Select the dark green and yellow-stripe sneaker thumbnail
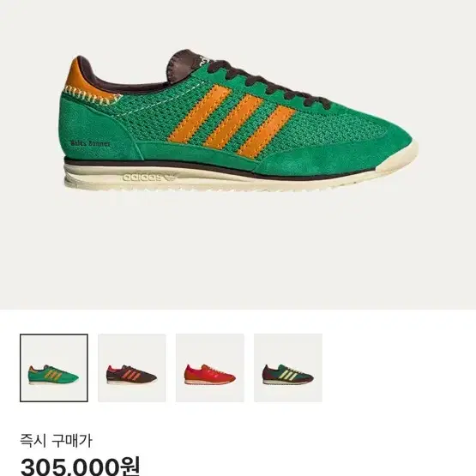This screenshot has height=476, width=476. 288,368
